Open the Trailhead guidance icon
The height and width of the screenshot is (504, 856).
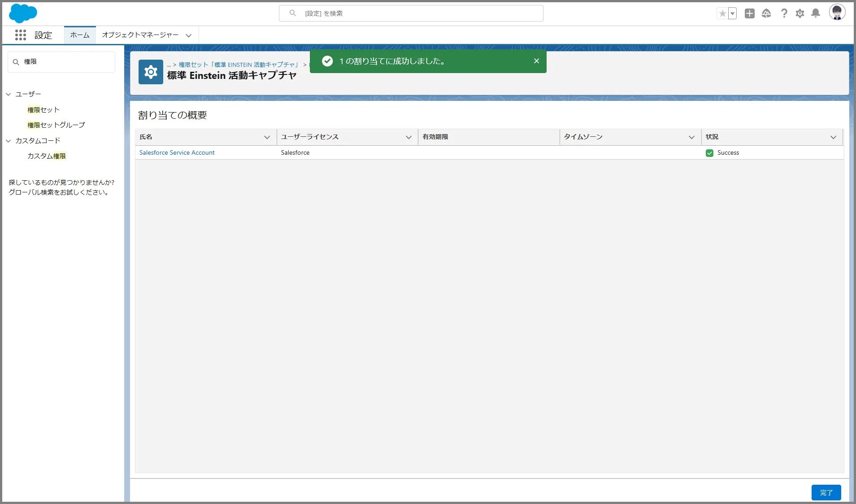point(766,13)
